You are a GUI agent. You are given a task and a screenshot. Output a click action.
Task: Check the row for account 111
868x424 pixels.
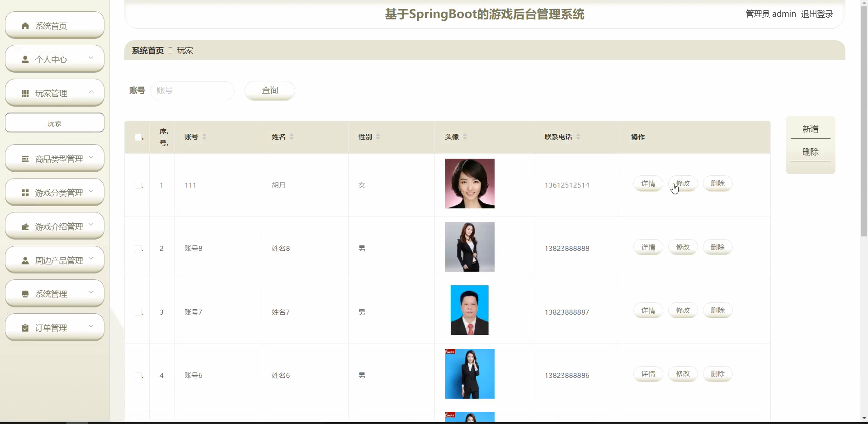(x=138, y=185)
